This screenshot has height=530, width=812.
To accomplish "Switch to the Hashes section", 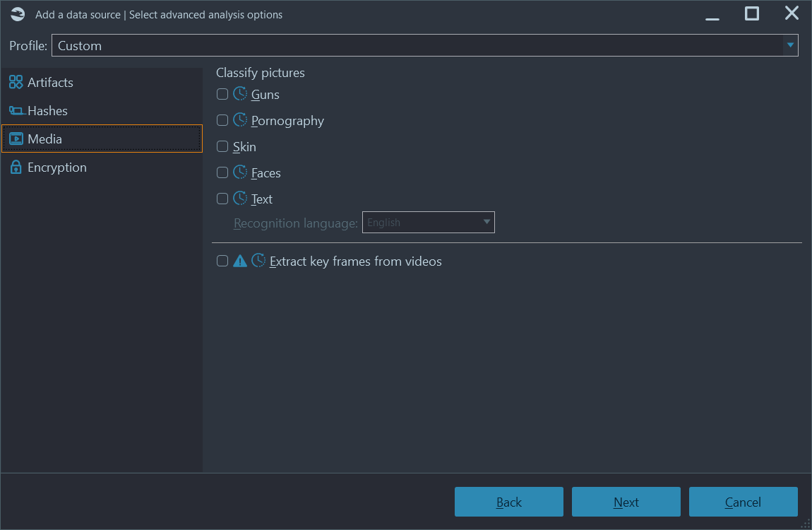I will pyautogui.click(x=102, y=110).
